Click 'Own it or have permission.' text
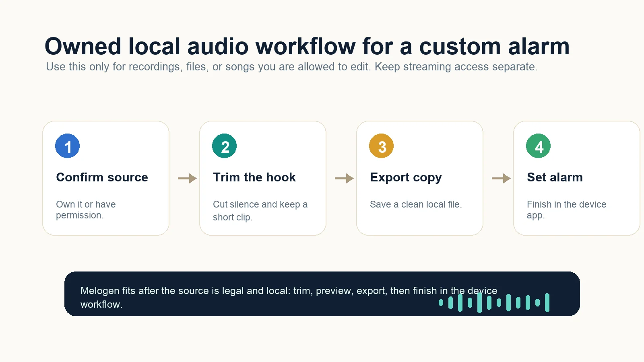Screen dimensions: 644x362 click(x=86, y=210)
